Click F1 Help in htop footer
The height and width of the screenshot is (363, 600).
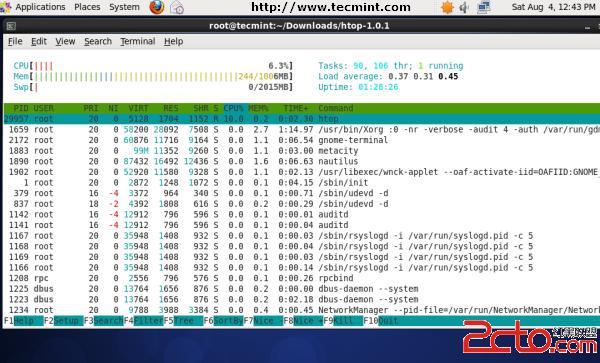[23, 321]
